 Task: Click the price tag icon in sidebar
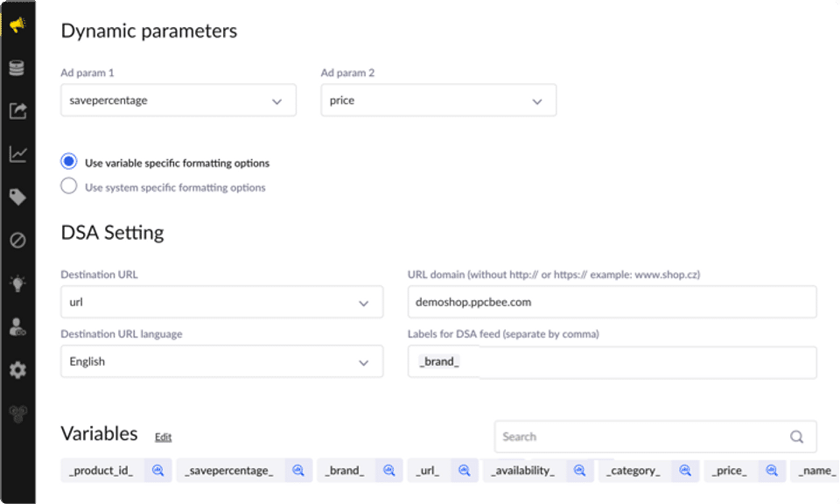point(17,197)
